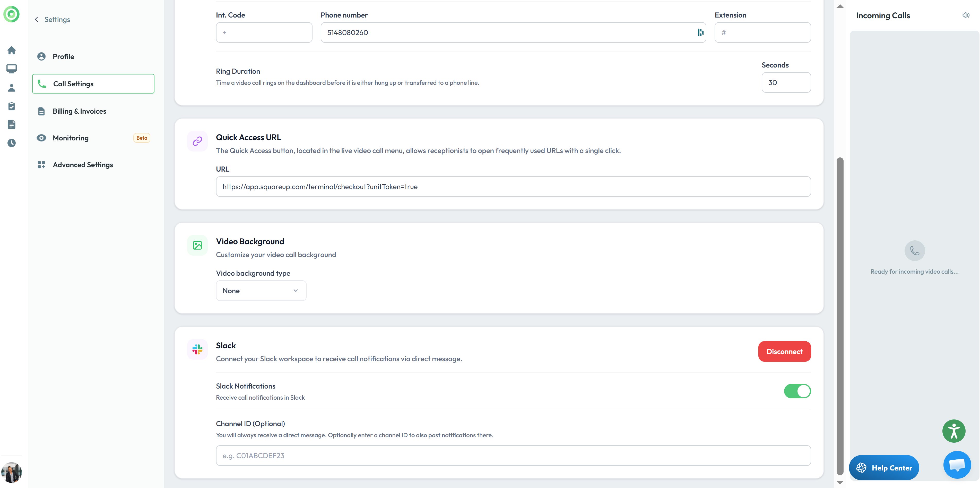Open the clipboard checkmark icon in rail
The height and width of the screenshot is (488, 980).
tap(11, 106)
